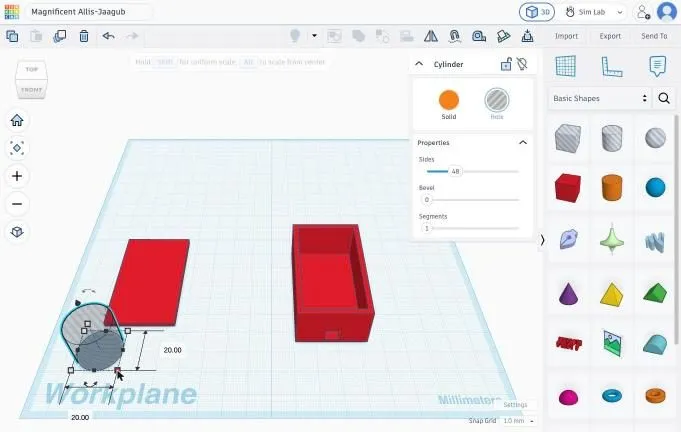Open the Tinkercad logo home link

12,12
